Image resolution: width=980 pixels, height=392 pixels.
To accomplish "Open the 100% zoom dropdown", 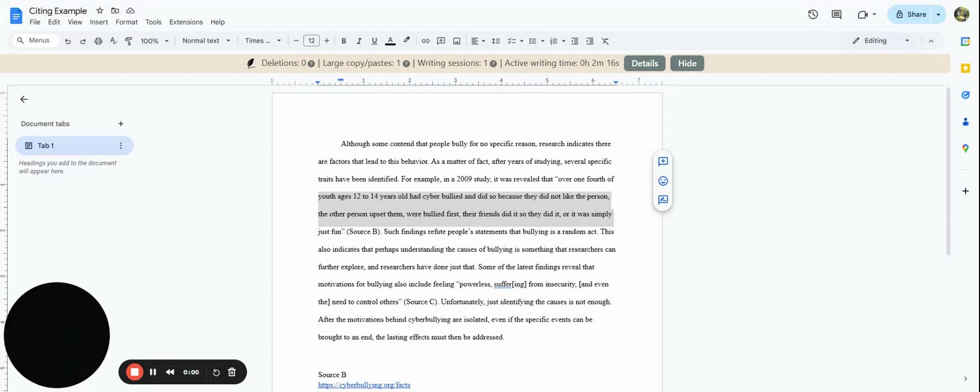I will 155,41.
